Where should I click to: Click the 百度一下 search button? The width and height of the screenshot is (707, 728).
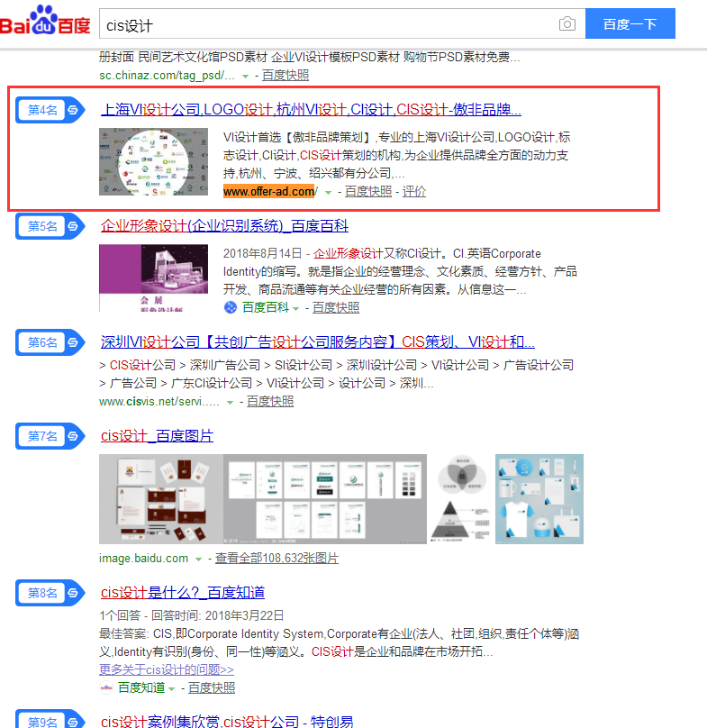[630, 23]
